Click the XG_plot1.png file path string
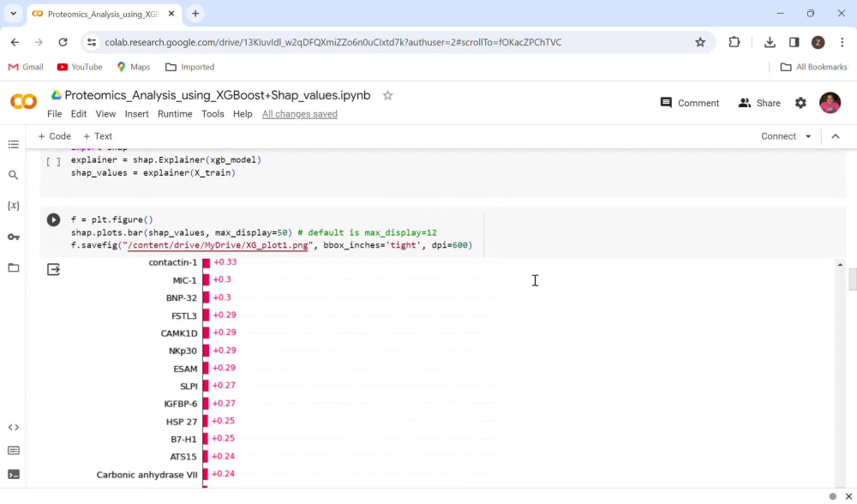857x504 pixels. (x=218, y=245)
